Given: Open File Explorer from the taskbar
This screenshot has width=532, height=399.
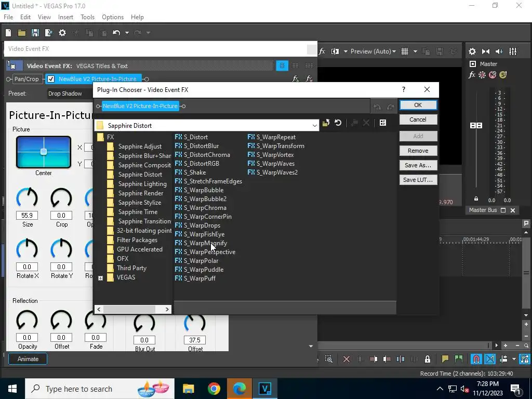Looking at the screenshot, I should 188,389.
